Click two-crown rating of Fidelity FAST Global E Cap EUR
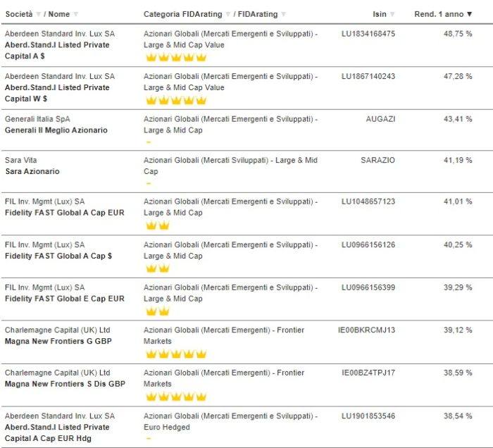 (x=158, y=311)
